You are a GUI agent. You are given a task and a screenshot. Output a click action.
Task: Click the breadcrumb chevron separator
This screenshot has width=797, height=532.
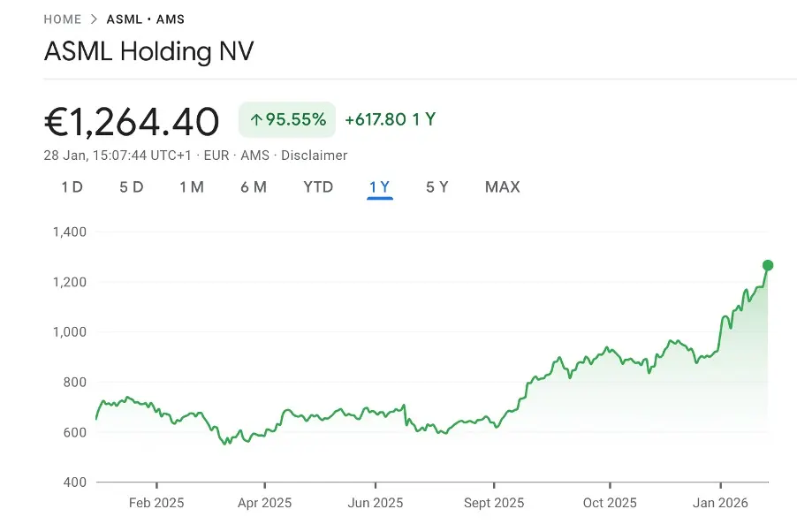pos(94,19)
